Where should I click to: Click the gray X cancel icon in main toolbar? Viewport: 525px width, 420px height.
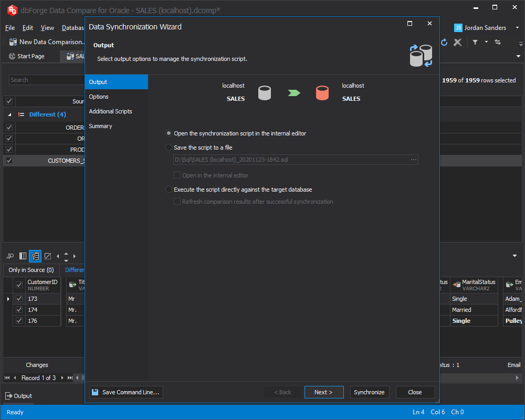pyautogui.click(x=457, y=42)
